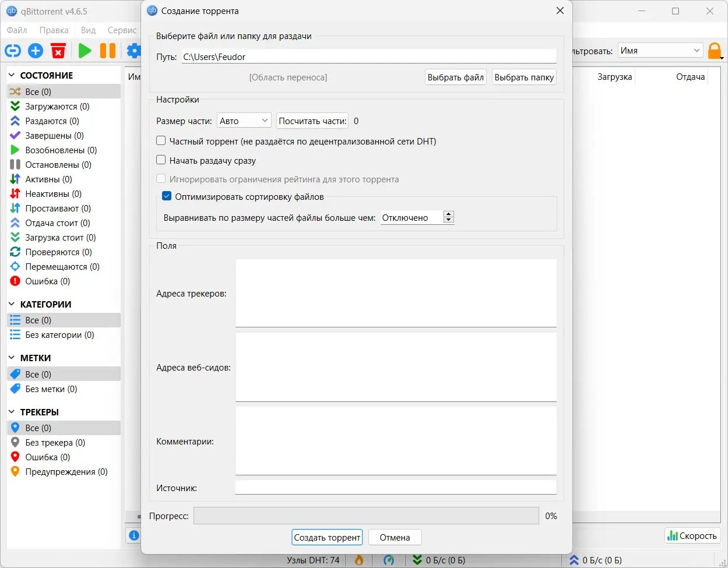
Task: Click 'Узлы DHT: 74' in status bar
Action: 313,560
